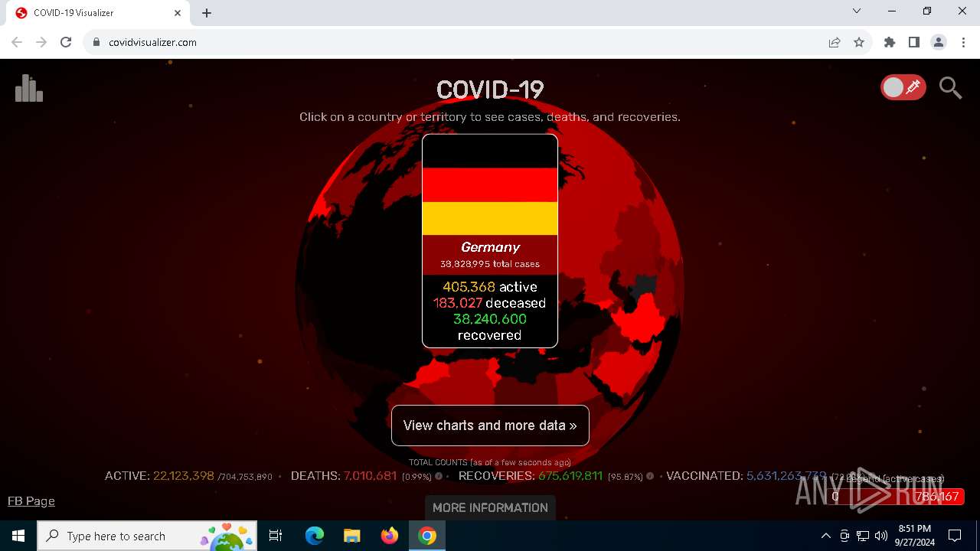Open the notification center icon
The image size is (980, 551).
(955, 536)
